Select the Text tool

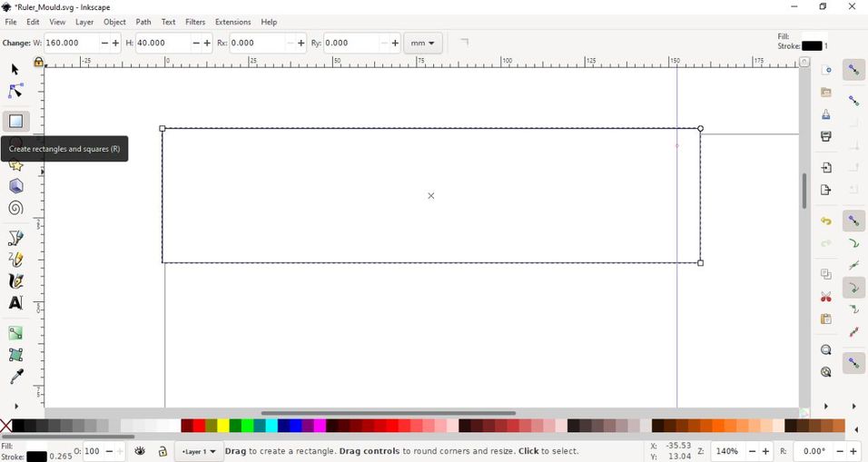15,302
